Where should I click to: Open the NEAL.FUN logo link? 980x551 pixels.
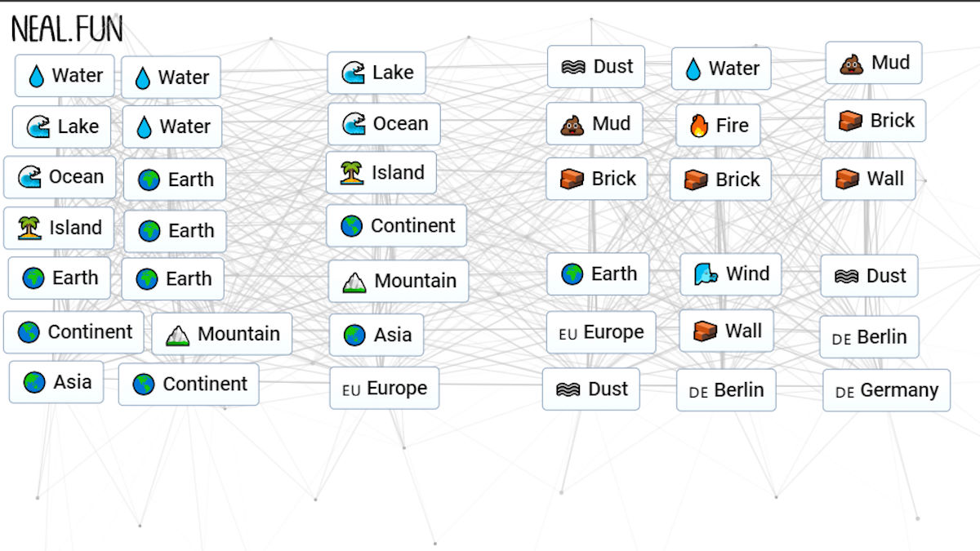67,29
